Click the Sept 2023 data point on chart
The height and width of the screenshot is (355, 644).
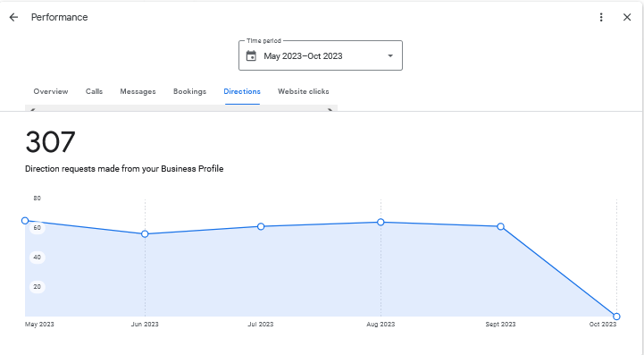(x=501, y=226)
